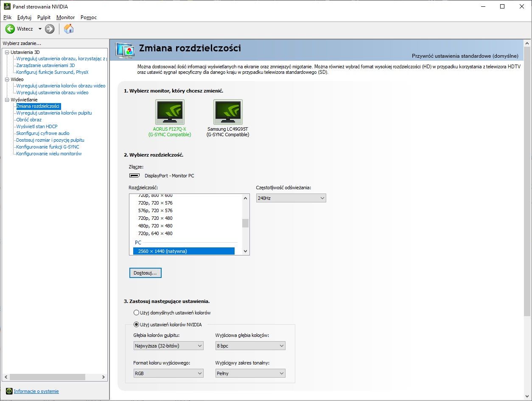Open the Częstotliwość odświeżania dropdown
Screen dimensions: 532x401
click(x=291, y=198)
